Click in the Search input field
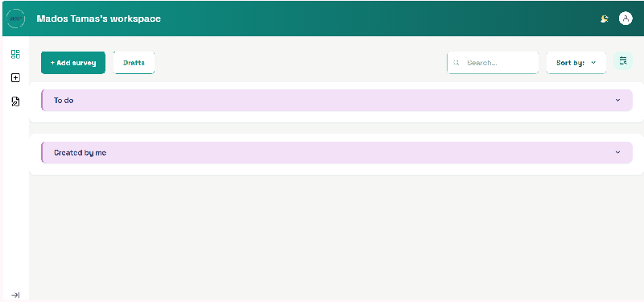This screenshot has height=302, width=644. point(493,63)
